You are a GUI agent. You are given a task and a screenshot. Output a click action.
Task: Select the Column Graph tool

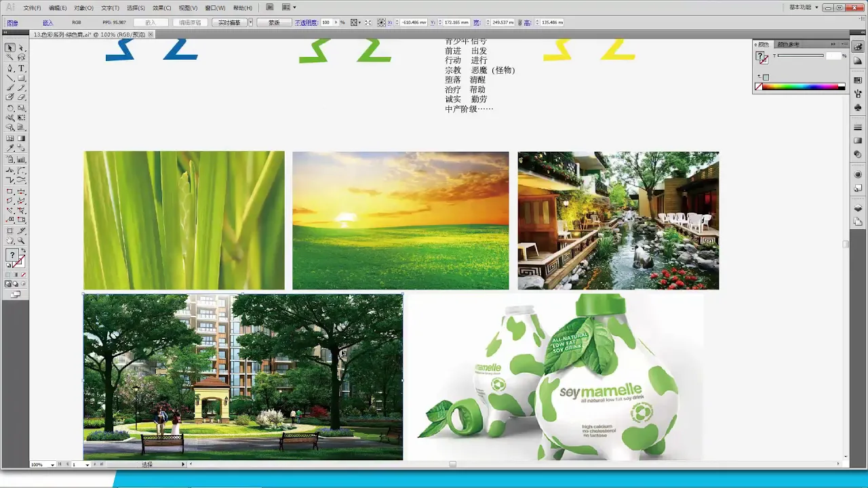pos(21,160)
